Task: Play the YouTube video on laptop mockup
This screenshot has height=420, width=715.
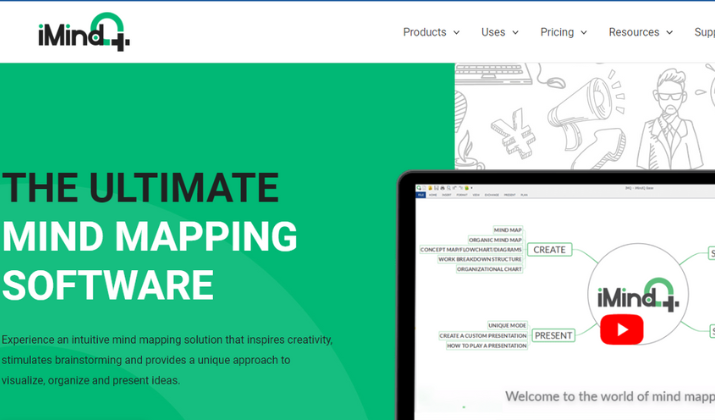Action: click(622, 329)
